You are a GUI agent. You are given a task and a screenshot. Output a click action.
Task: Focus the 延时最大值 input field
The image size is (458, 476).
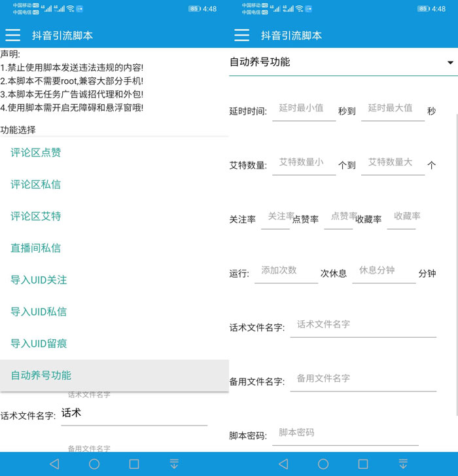(393, 110)
